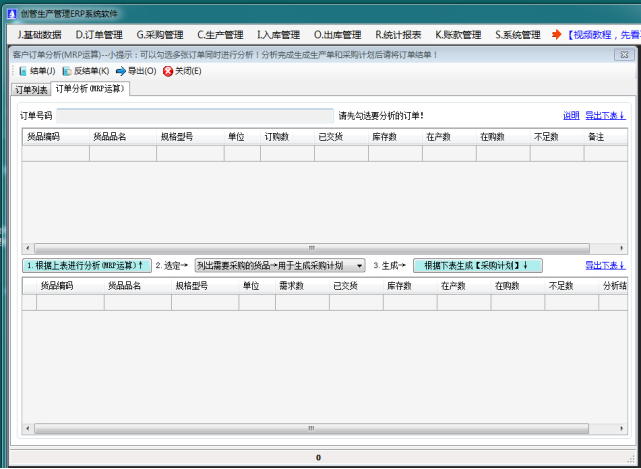
Task: Switch to the 订单列表 tab
Action: pos(30,90)
